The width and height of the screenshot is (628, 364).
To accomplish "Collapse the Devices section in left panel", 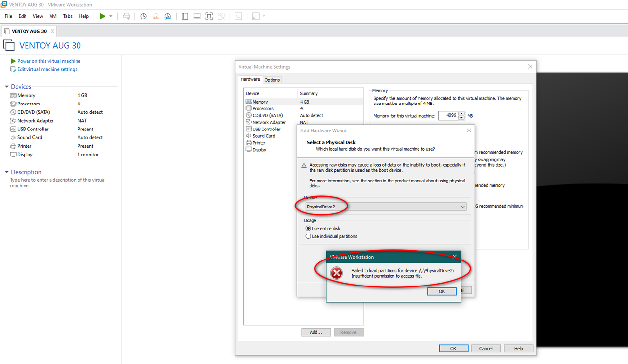I will tap(7, 87).
